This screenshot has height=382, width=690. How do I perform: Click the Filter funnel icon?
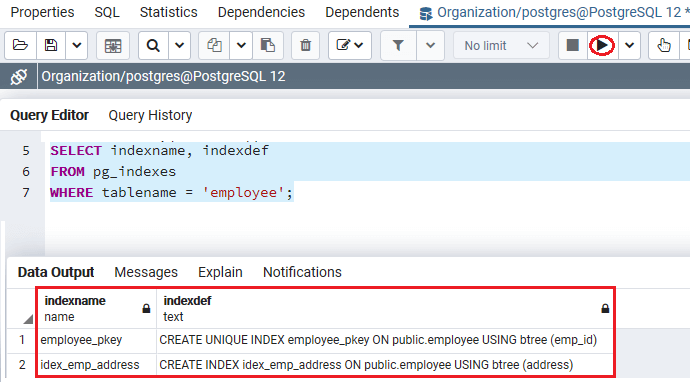click(x=398, y=45)
